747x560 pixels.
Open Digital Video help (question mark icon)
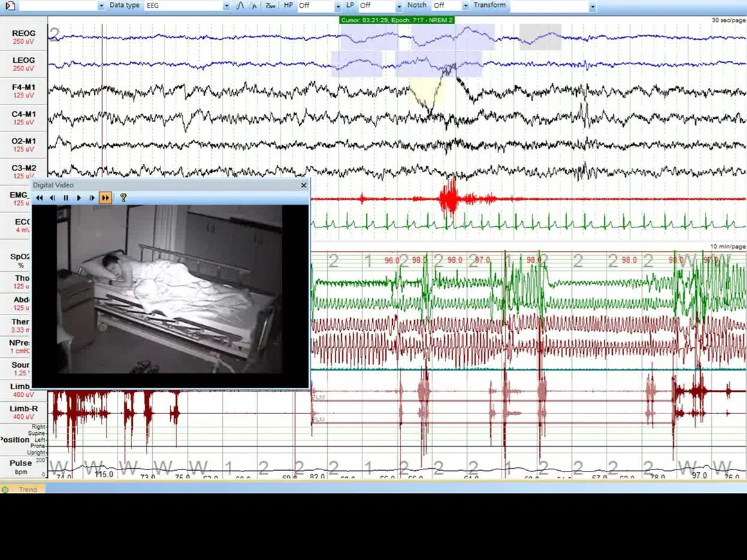tap(123, 198)
